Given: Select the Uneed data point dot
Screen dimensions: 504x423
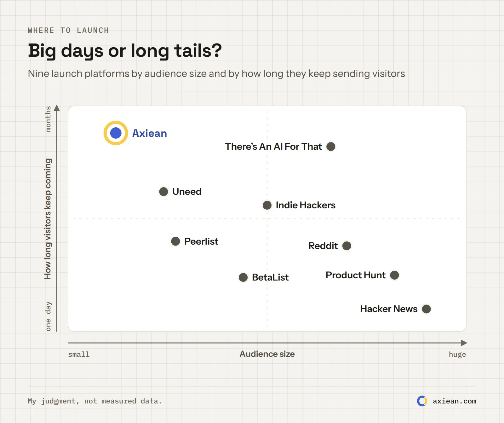Looking at the screenshot, I should coord(163,192).
